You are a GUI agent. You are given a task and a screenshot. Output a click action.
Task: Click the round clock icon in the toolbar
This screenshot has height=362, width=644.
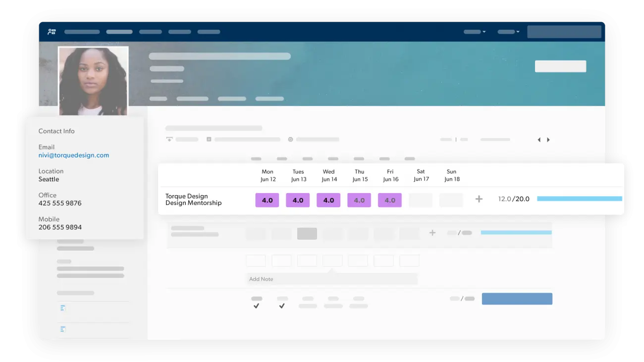point(291,140)
